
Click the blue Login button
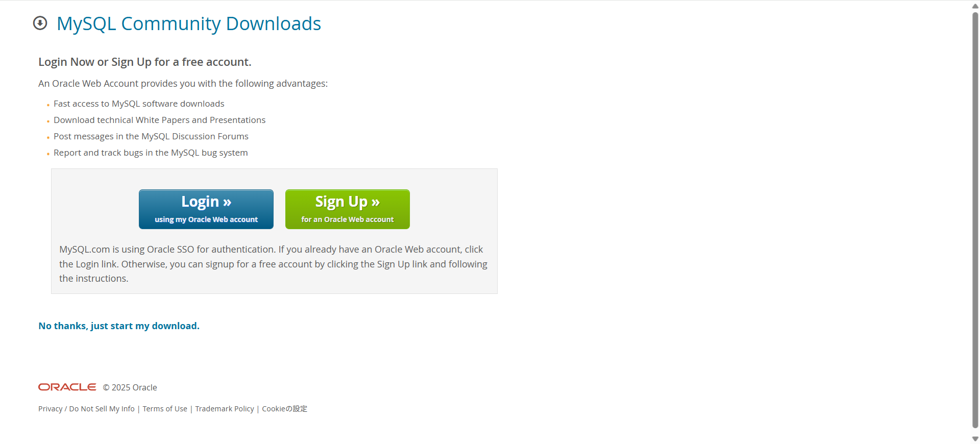click(x=206, y=209)
